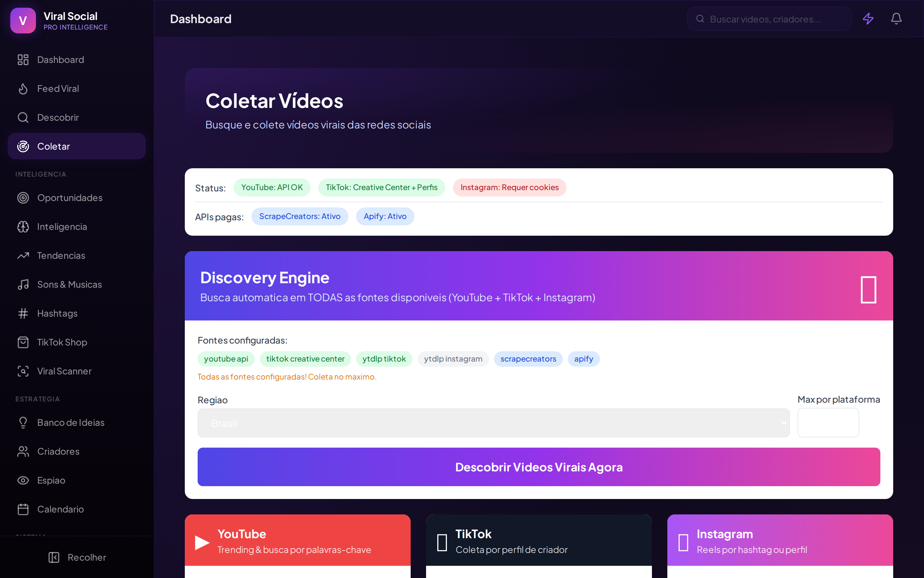The width and height of the screenshot is (924, 578).
Task: Click the Banco de Ideias lightbulb icon
Action: [x=23, y=422]
